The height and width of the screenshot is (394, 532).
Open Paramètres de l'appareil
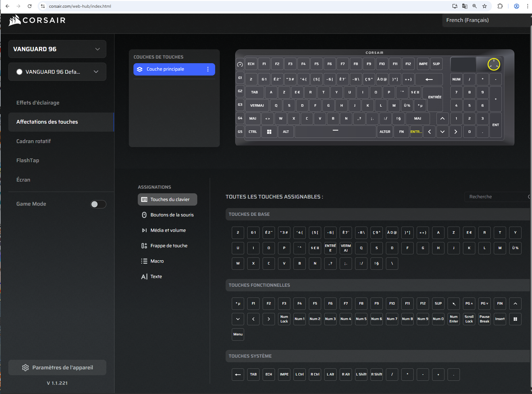click(x=57, y=367)
